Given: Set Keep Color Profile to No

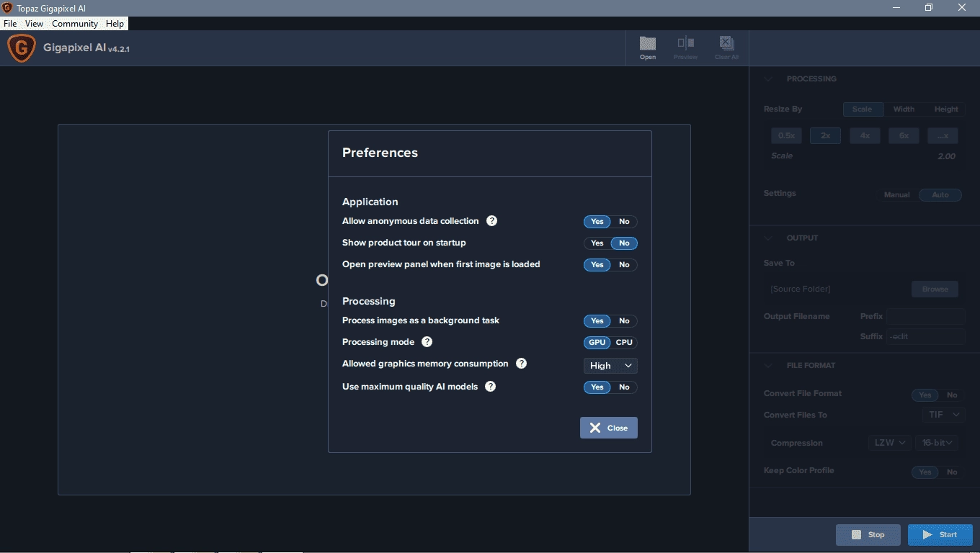Looking at the screenshot, I should 952,472.
